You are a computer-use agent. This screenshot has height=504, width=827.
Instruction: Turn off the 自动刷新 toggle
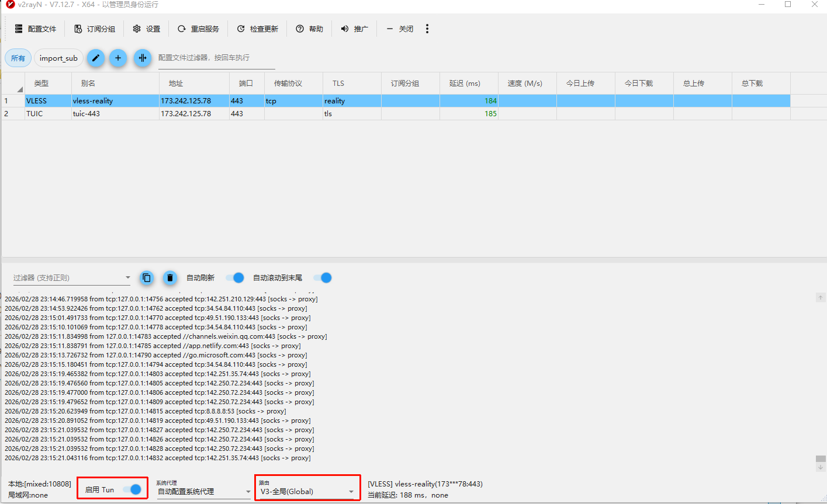tap(235, 278)
